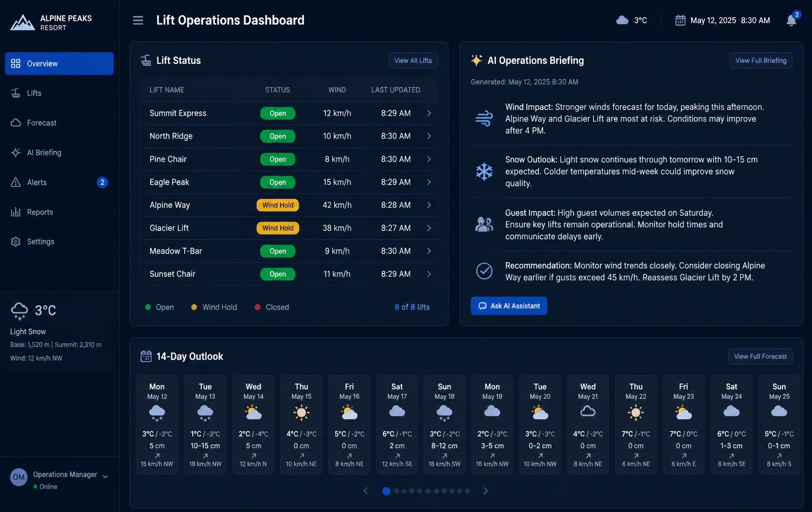Click the Alpine Peaks Resort logo
812x512 pixels.
tap(51, 22)
